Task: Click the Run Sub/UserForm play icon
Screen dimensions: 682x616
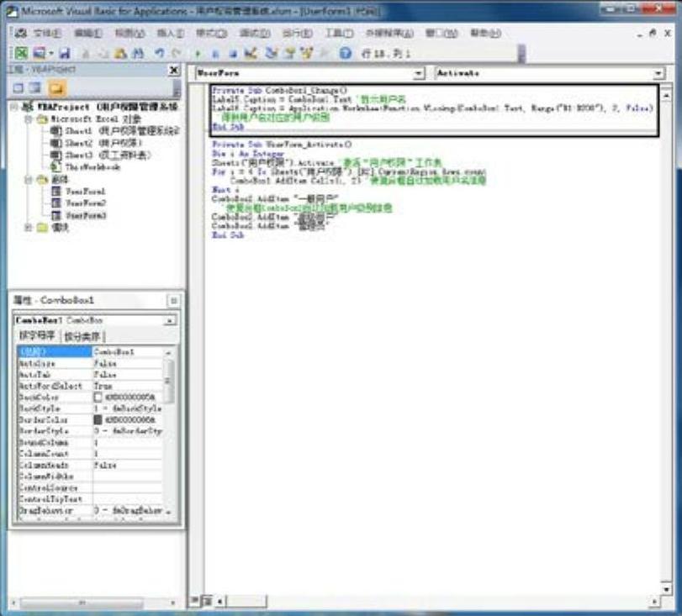Action: [198, 54]
